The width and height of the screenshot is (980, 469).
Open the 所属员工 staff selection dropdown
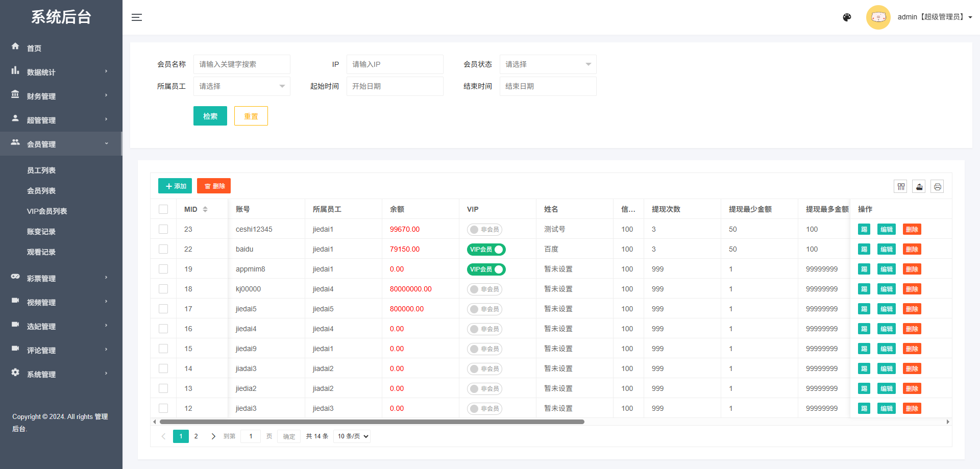click(241, 86)
